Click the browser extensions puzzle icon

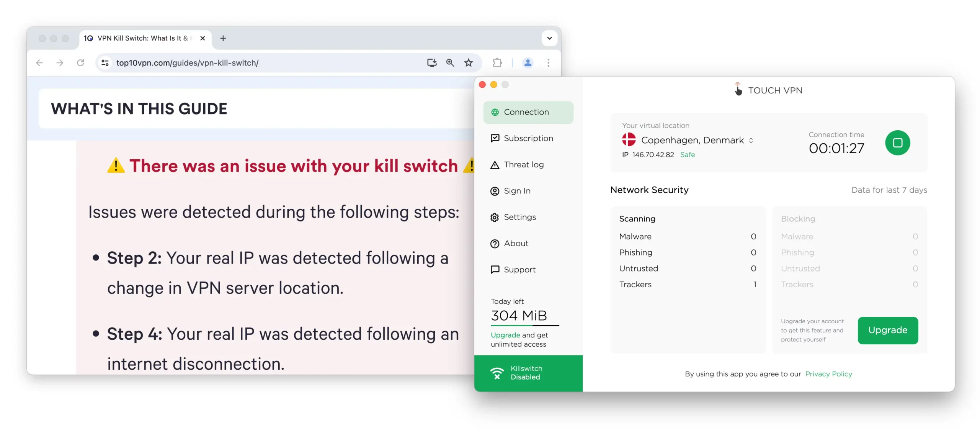point(497,63)
